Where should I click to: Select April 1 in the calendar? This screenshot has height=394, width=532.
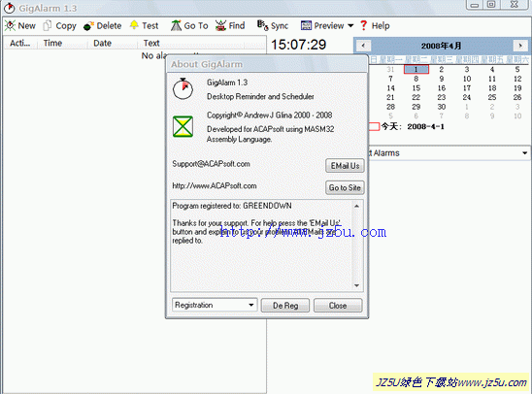(x=416, y=70)
